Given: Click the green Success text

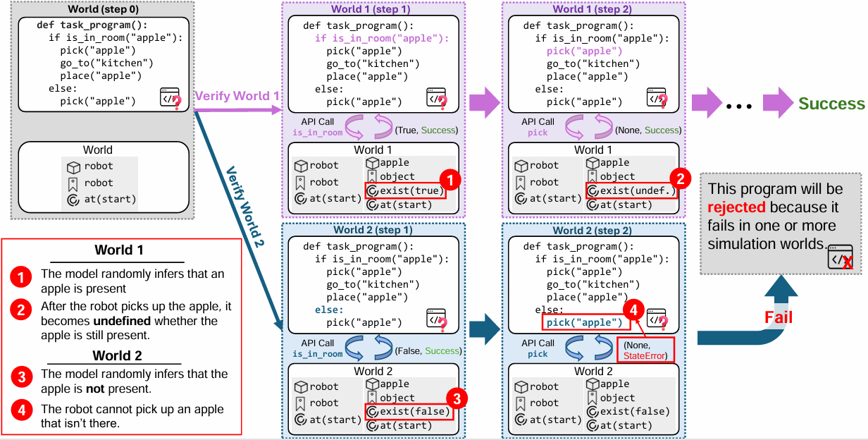Looking at the screenshot, I should point(831,104).
